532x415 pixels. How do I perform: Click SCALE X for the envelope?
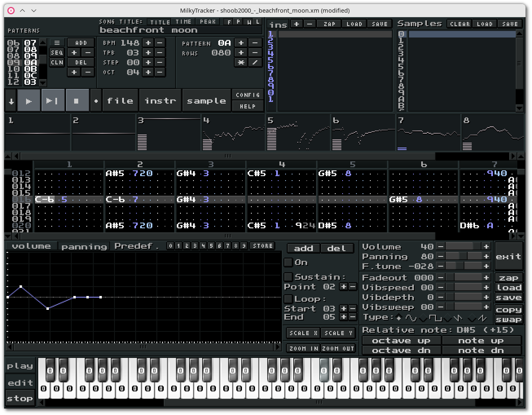tap(303, 333)
